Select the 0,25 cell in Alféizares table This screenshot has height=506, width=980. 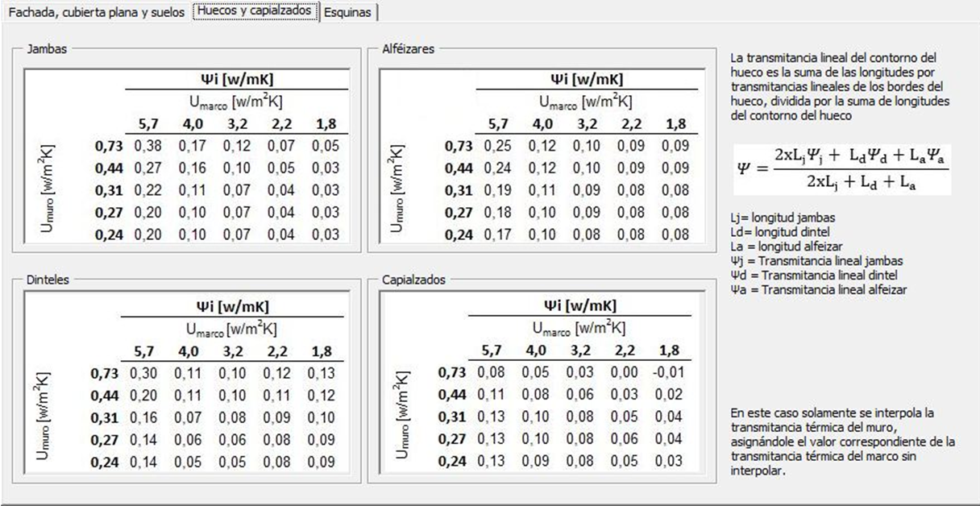pyautogui.click(x=497, y=146)
